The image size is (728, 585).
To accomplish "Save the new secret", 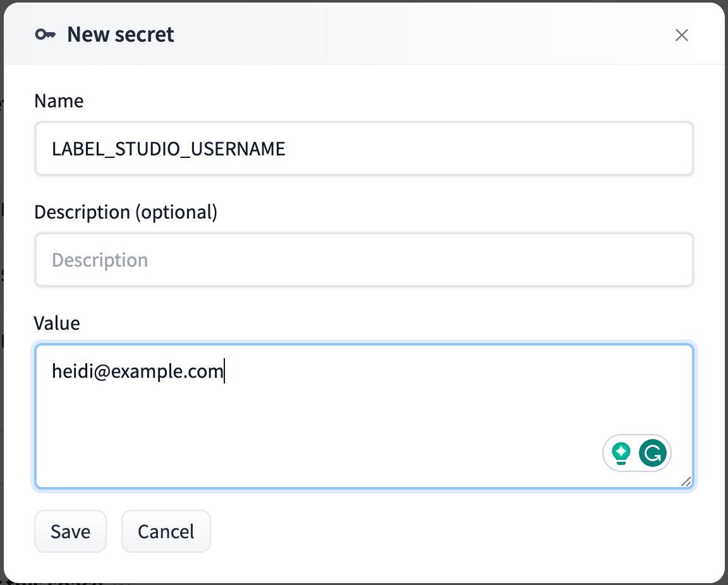I will pos(70,531).
